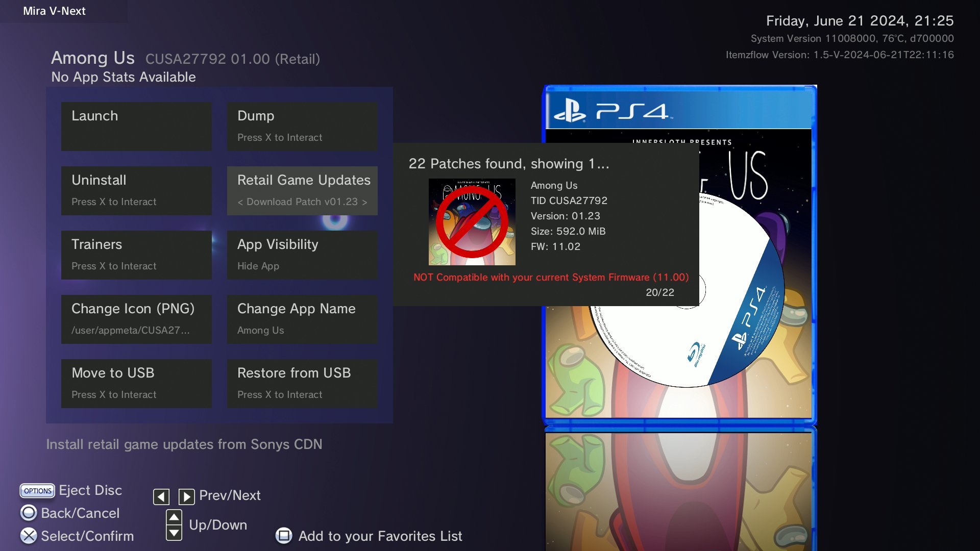Click the blocked patch thumbnail image

coord(472,222)
